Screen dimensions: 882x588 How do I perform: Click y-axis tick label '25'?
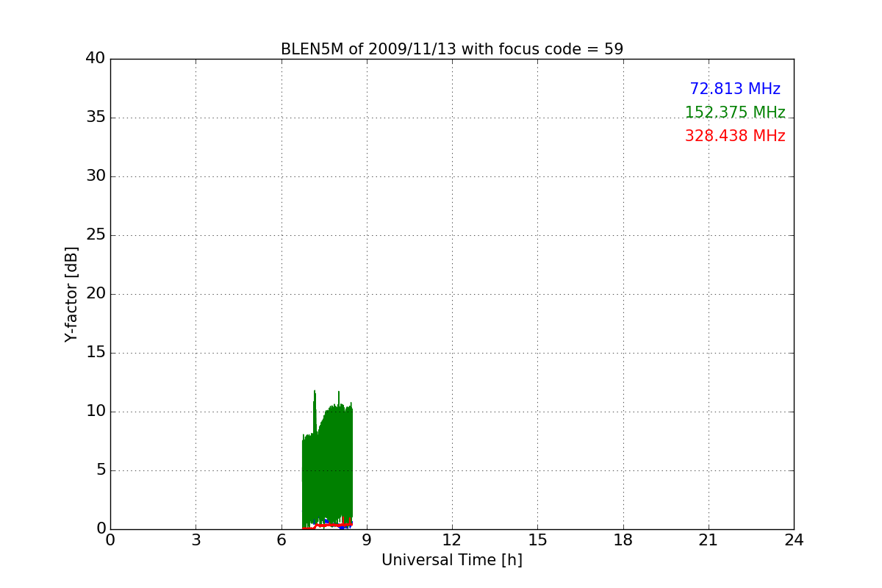click(96, 235)
